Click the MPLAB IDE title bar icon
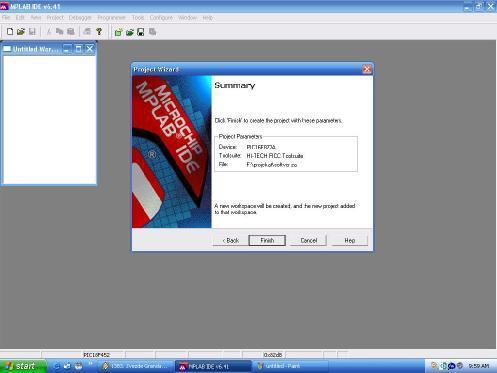 [4, 6]
